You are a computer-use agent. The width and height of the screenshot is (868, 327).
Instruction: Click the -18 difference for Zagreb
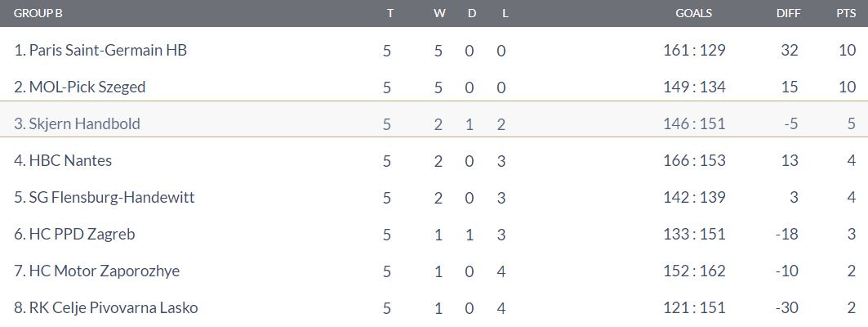[786, 235]
